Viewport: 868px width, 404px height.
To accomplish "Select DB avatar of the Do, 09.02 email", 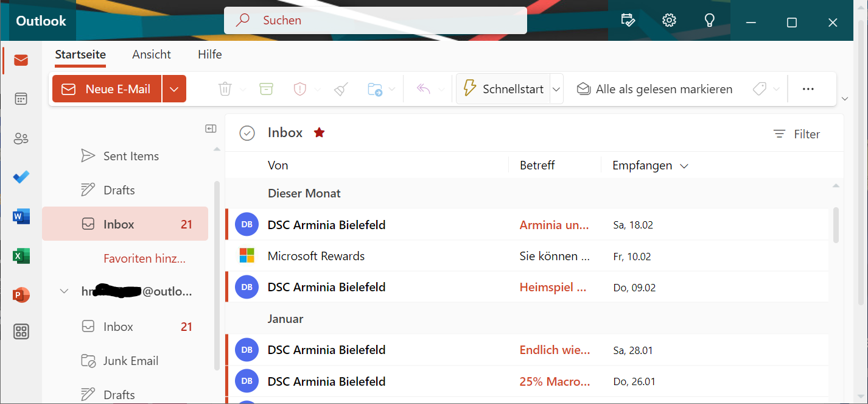I will [247, 286].
